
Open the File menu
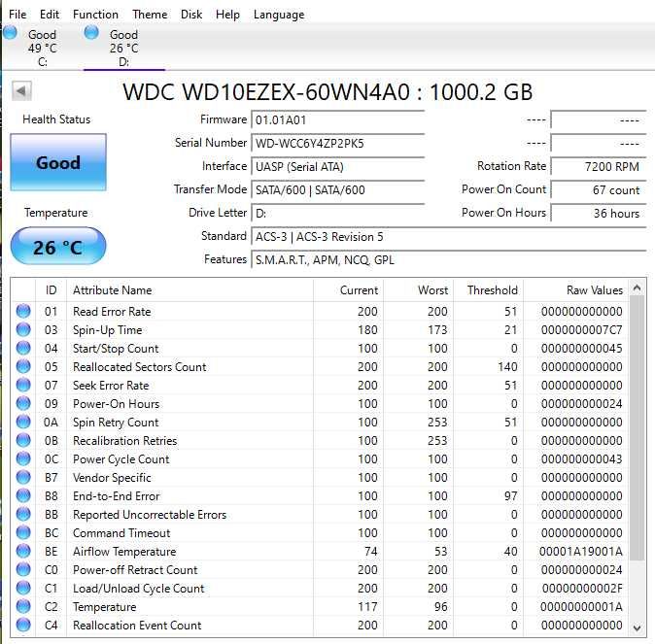[17, 15]
